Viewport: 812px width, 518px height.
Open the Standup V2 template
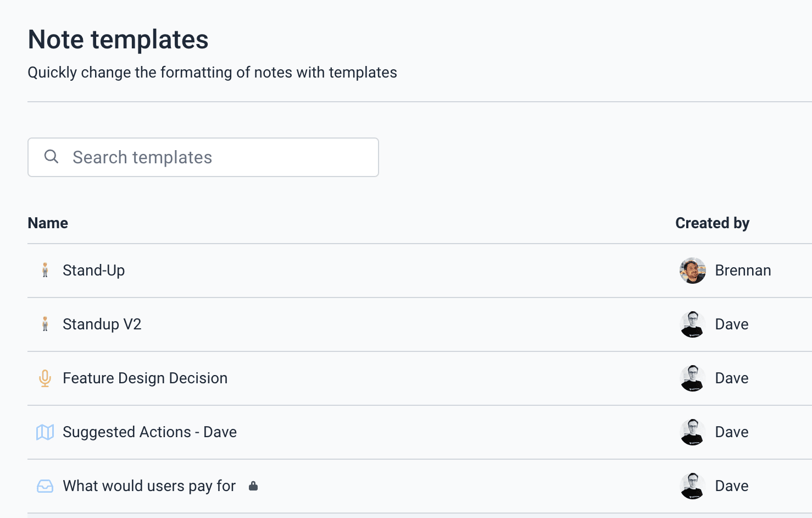[102, 324]
